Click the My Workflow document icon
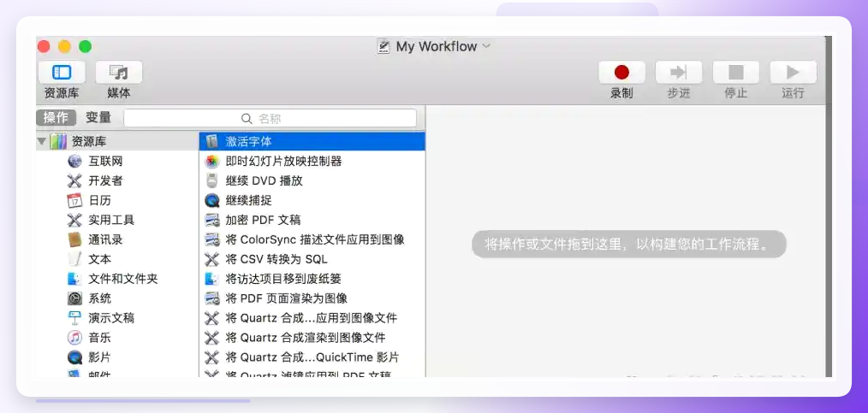 coord(383,46)
